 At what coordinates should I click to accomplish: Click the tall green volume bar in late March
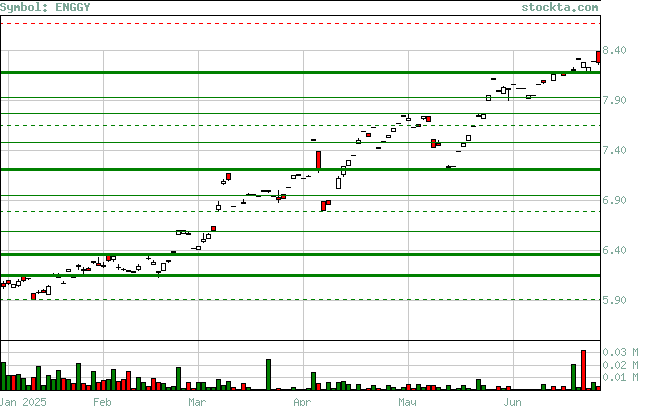point(269,375)
